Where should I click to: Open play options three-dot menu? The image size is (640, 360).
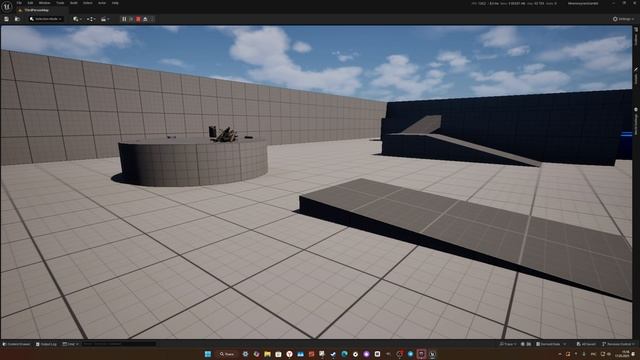click(x=152, y=19)
